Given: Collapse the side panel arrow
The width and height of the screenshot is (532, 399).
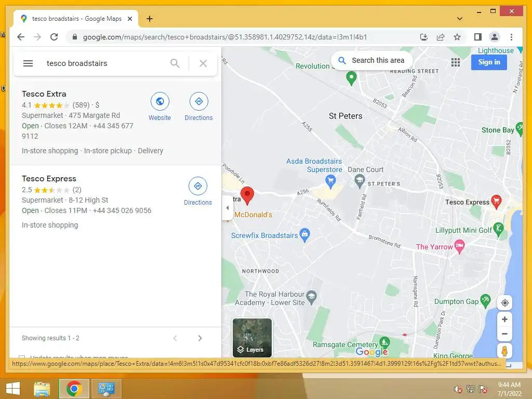Looking at the screenshot, I should pos(228,208).
